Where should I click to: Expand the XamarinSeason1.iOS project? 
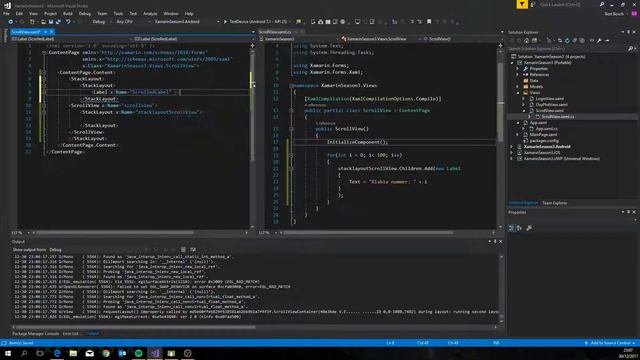pyautogui.click(x=512, y=153)
